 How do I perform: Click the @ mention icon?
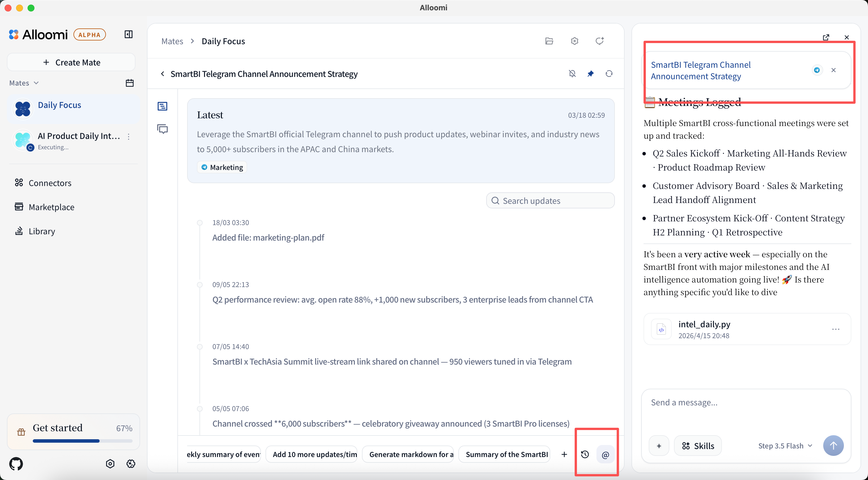tap(605, 455)
